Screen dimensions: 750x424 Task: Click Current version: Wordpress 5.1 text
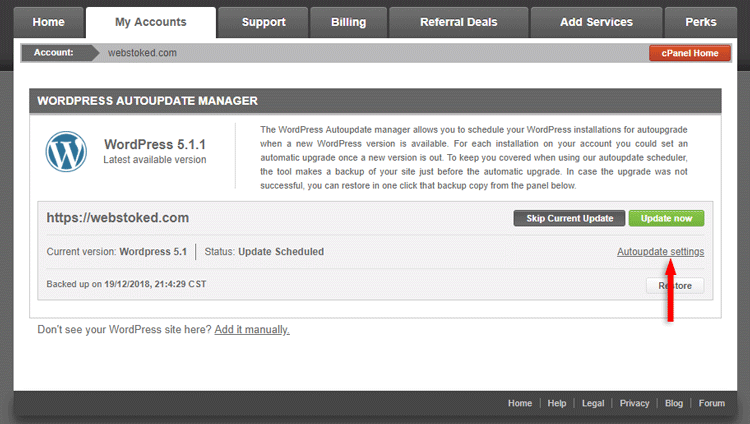(117, 252)
